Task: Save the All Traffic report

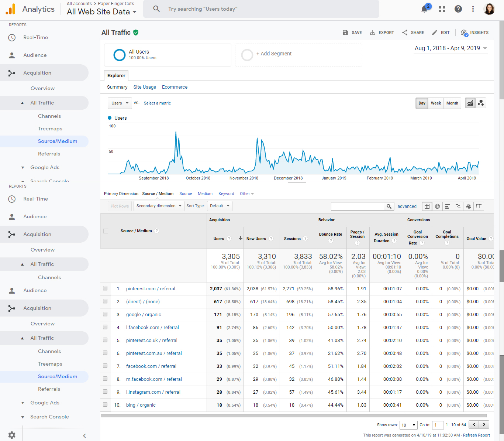Action: coord(352,33)
